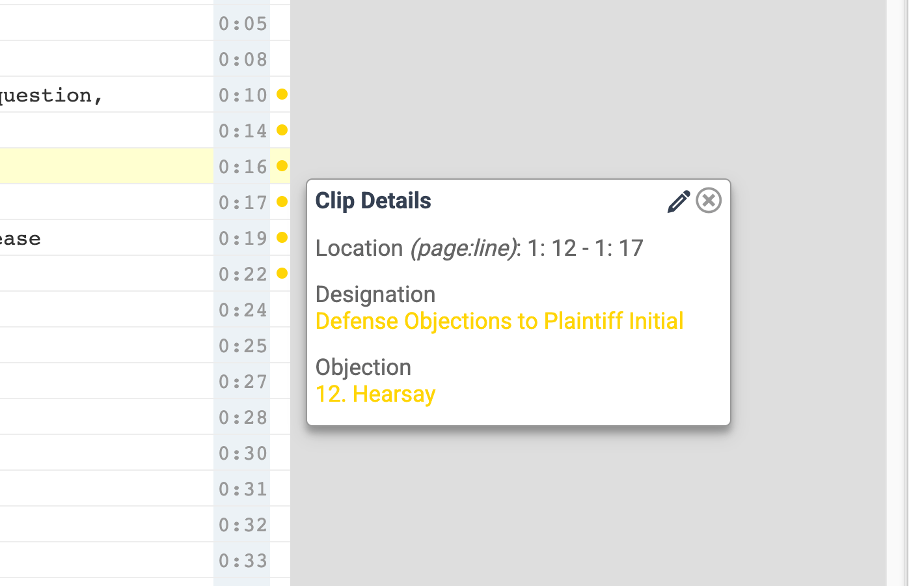Click the 0:33 timestamp
Viewport: 924px width, 586px height.
coord(243,561)
